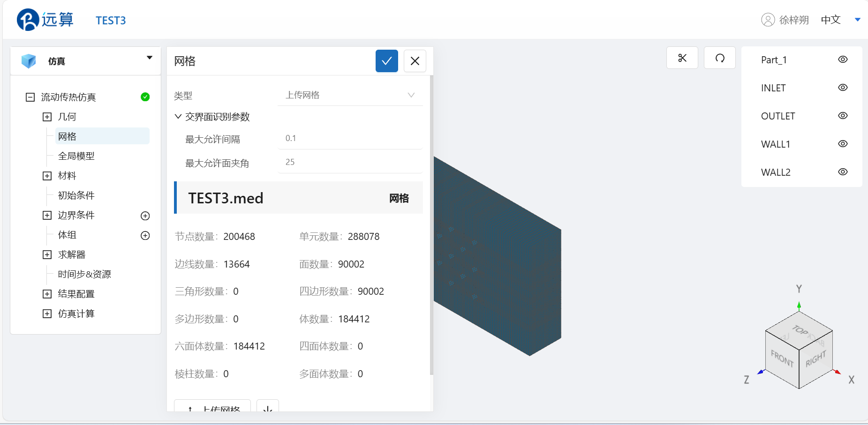Open the 仿真 module dropdown arrow
Screen dimensions: 868x425
point(150,58)
